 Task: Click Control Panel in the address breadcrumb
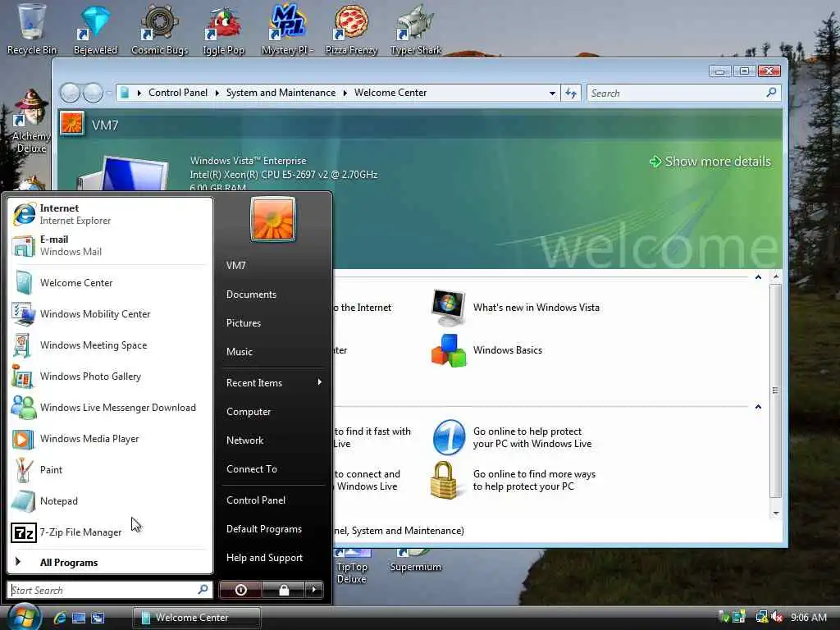(x=178, y=93)
